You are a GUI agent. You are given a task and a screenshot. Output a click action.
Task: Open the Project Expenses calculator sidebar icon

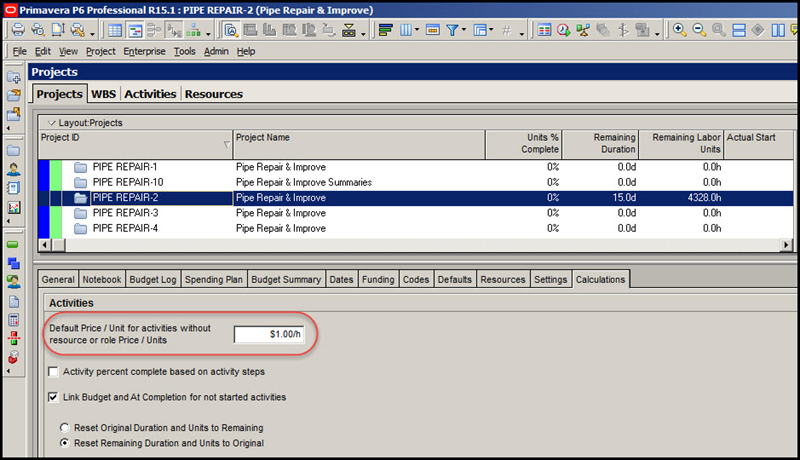pyautogui.click(x=14, y=320)
